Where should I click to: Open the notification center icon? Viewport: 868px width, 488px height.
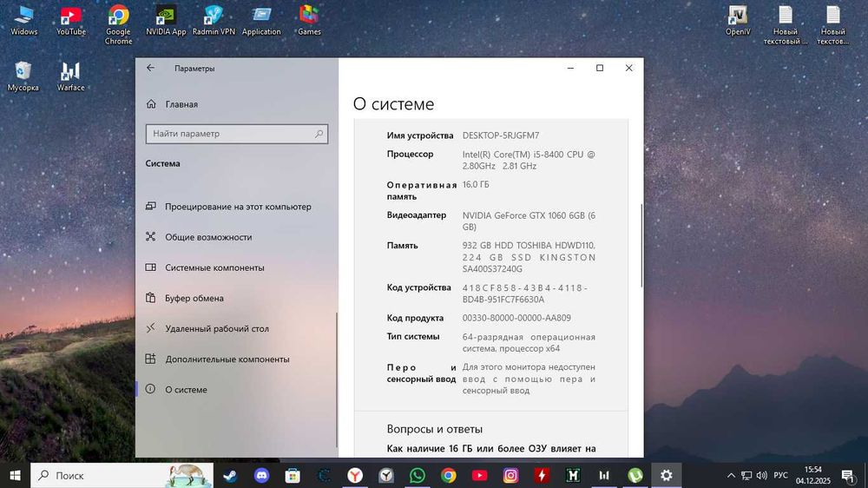coord(848,475)
